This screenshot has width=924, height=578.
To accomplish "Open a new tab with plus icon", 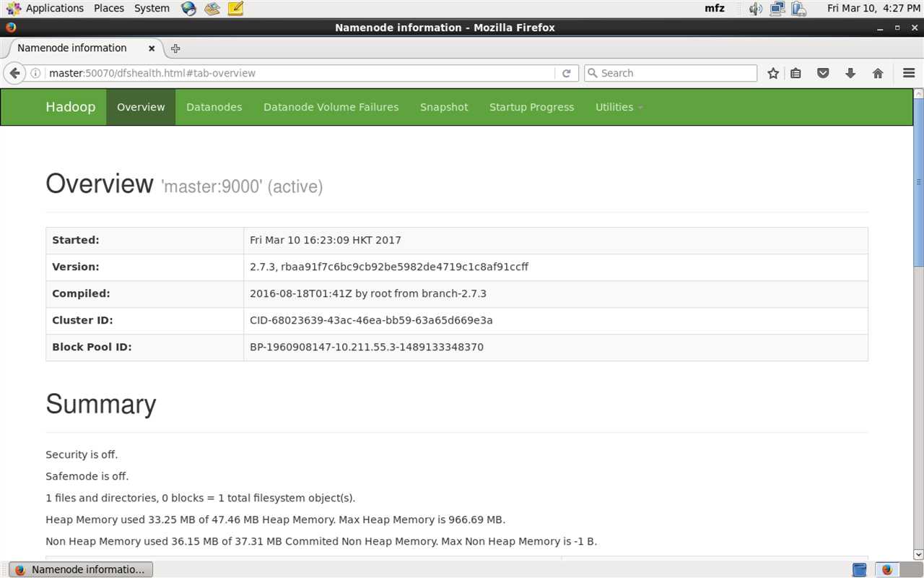I will (175, 48).
